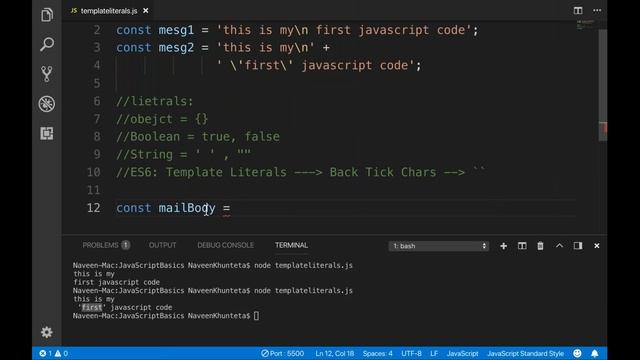Change end of line sequence LF
This screenshot has width=640, height=360.
[x=434, y=353]
